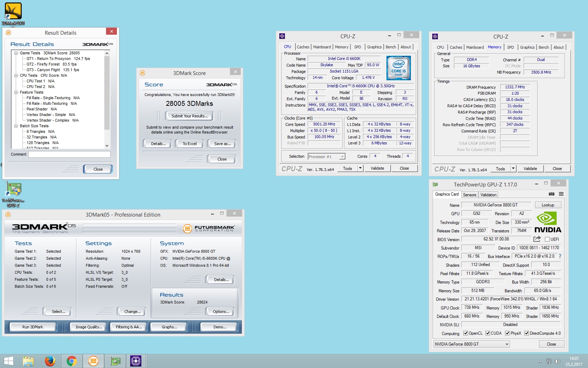Click Result Details window title icon
Viewport: 588px width, 368px height.
click(8, 33)
